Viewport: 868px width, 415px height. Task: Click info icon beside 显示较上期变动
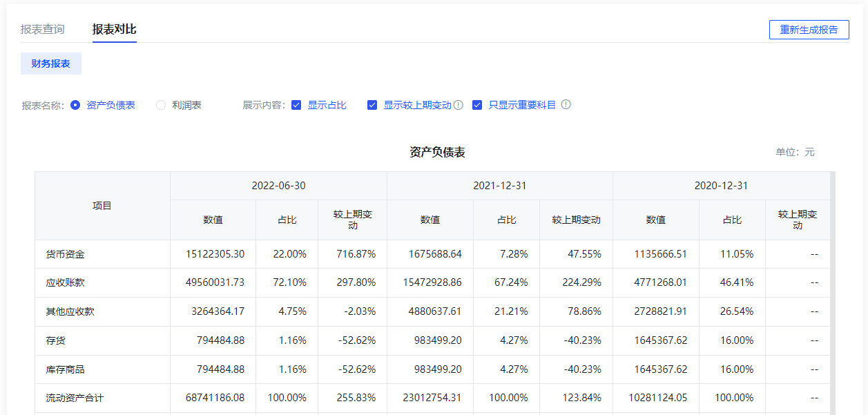[x=458, y=105]
